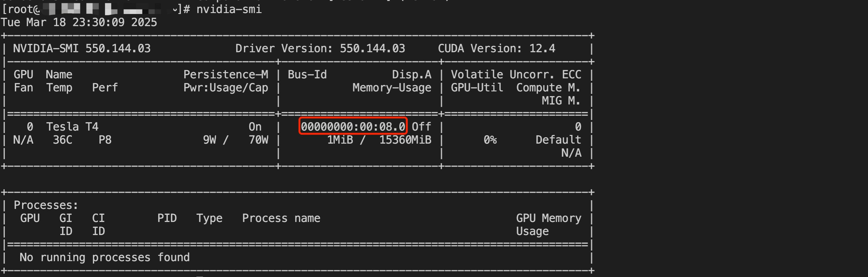This screenshot has height=277, width=868.
Task: Click the nvidia-smi command text
Action: pyautogui.click(x=229, y=9)
